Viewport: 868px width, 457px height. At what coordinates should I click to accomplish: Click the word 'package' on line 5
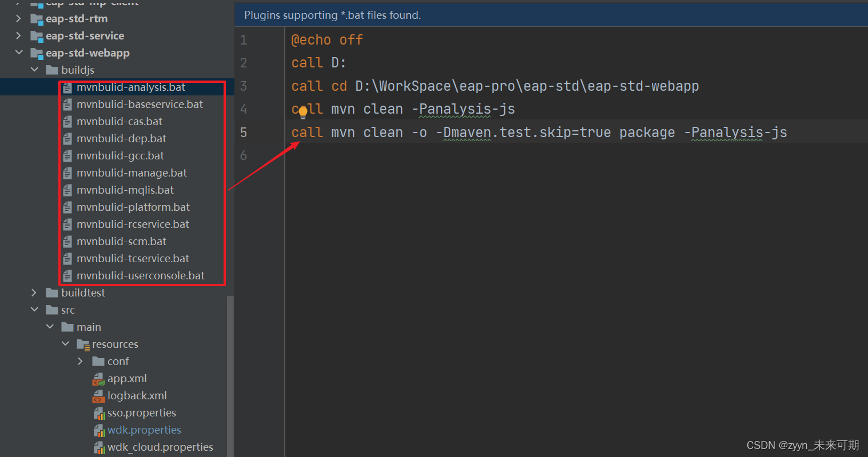[x=647, y=133]
